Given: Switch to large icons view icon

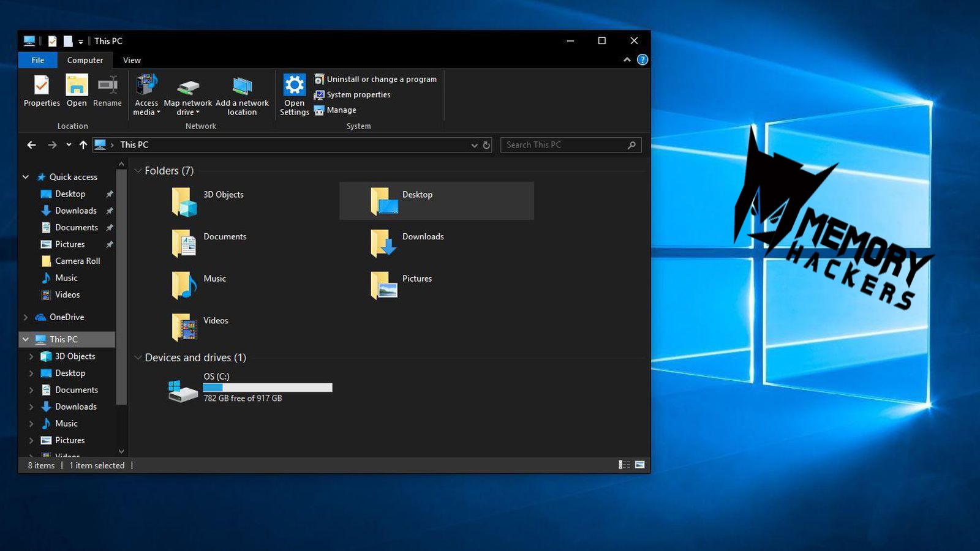Looking at the screenshot, I should (639, 465).
